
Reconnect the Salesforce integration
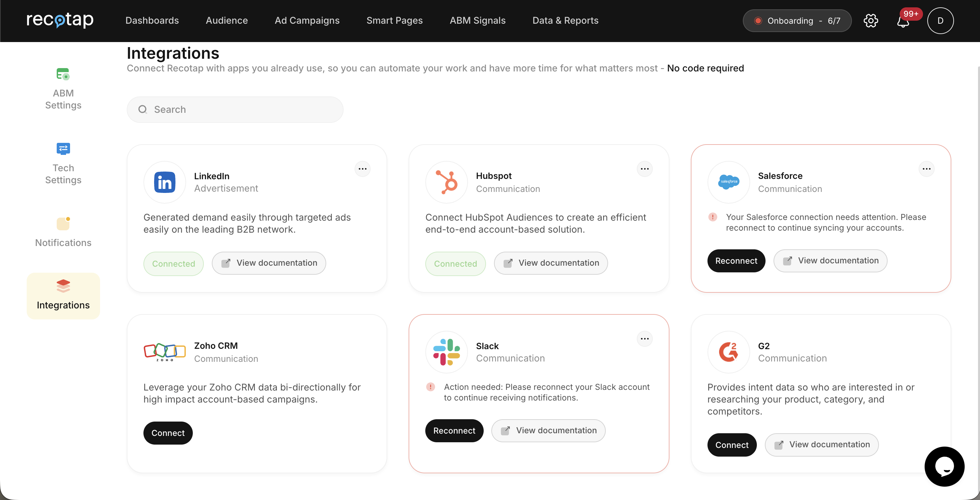tap(736, 261)
